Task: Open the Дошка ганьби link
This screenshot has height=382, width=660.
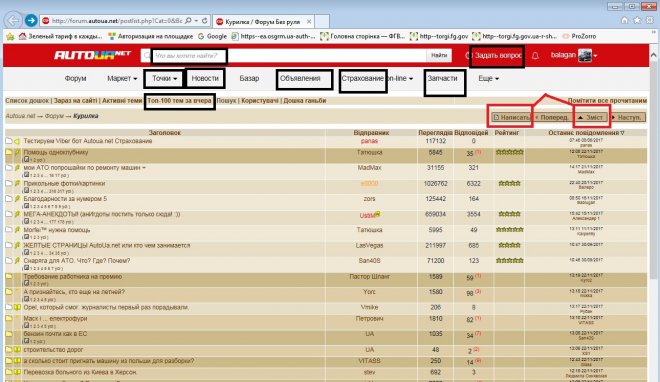Action: click(x=305, y=101)
